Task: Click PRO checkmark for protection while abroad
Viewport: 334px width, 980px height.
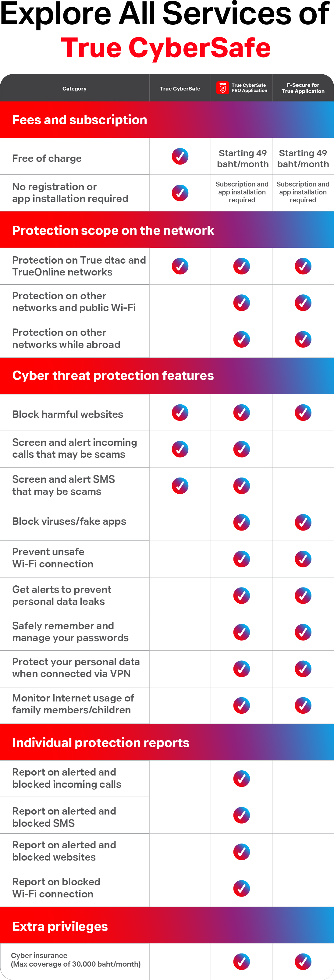Action: point(242,339)
